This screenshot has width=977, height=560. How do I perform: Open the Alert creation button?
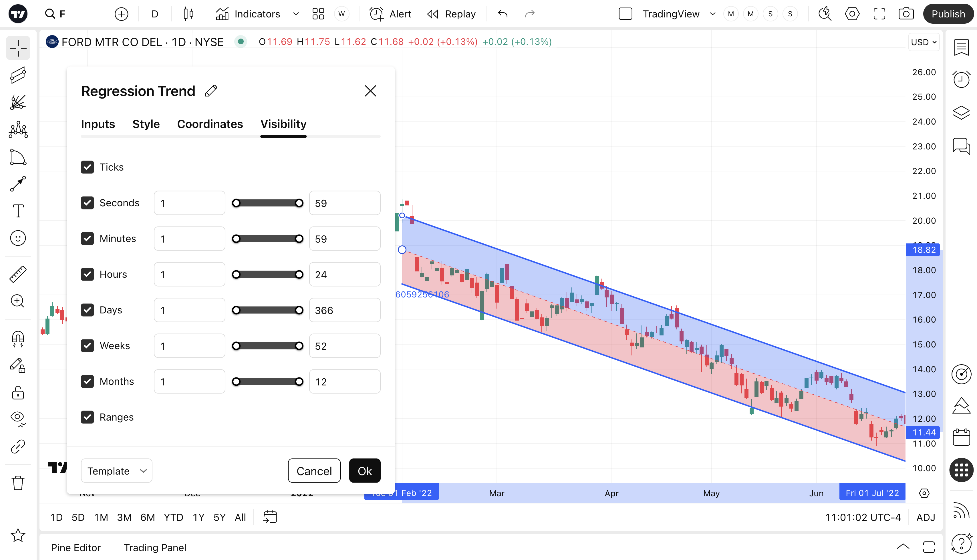(390, 14)
